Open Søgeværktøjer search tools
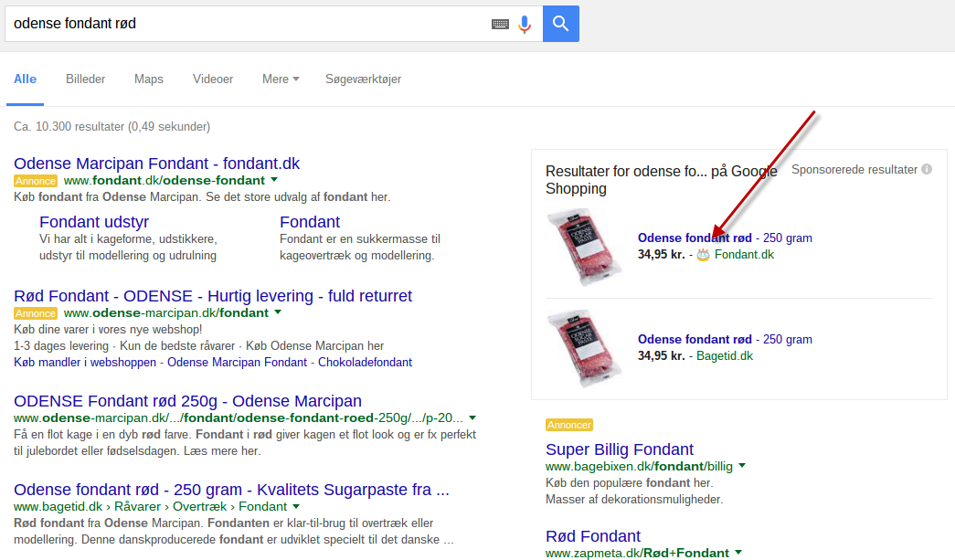Screen dimensions: 955x560 click(363, 79)
